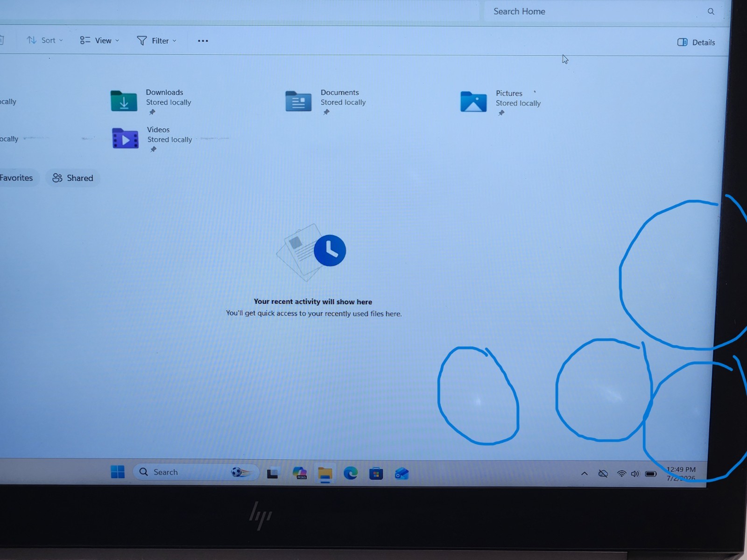Launch Microsoft 365 Copilot from taskbar
The height and width of the screenshot is (560, 747).
pyautogui.click(x=299, y=473)
